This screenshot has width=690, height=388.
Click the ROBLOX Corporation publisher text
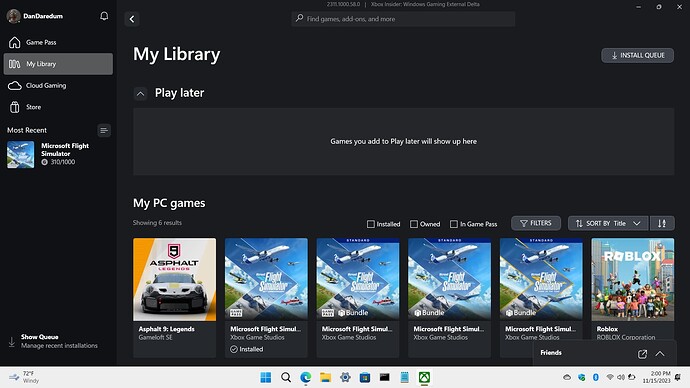[x=626, y=337]
